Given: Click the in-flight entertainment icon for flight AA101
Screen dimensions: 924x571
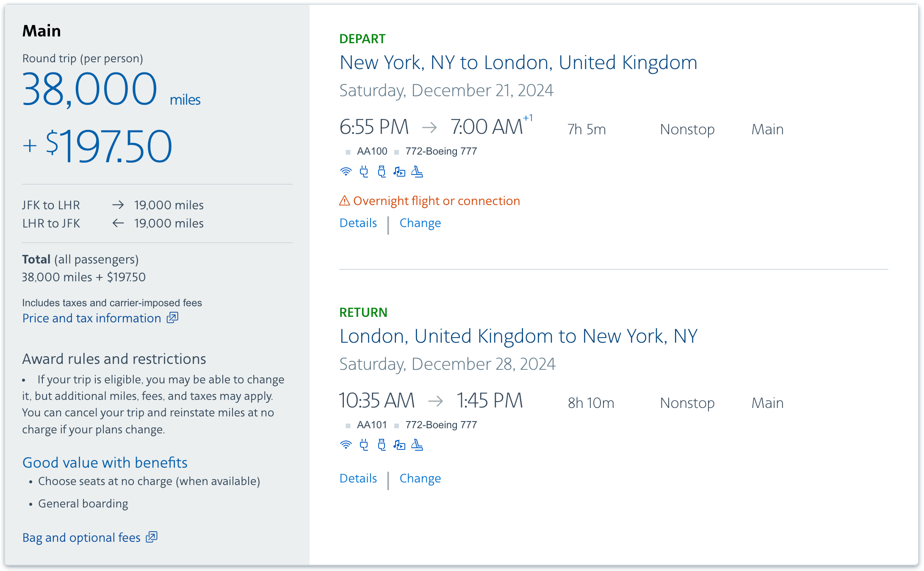Looking at the screenshot, I should point(399,445).
